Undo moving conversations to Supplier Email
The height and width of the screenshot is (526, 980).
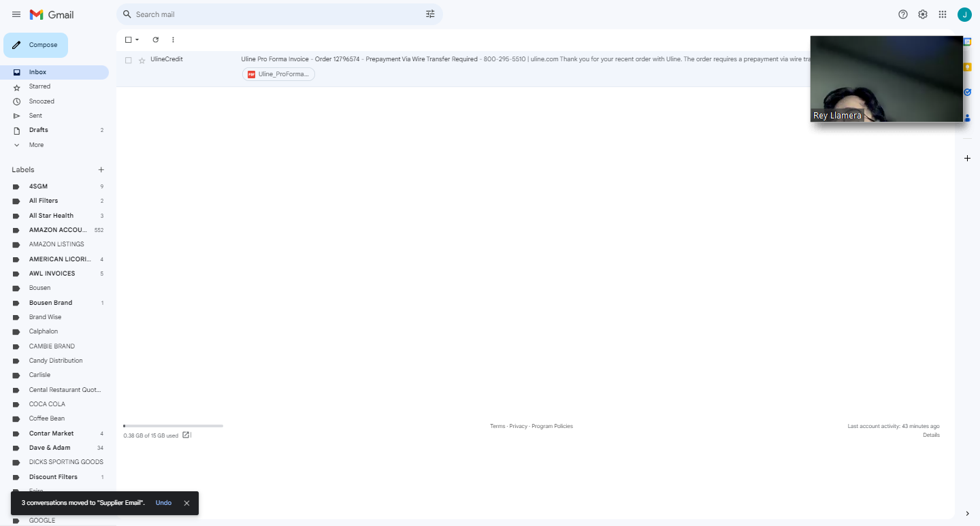[163, 503]
